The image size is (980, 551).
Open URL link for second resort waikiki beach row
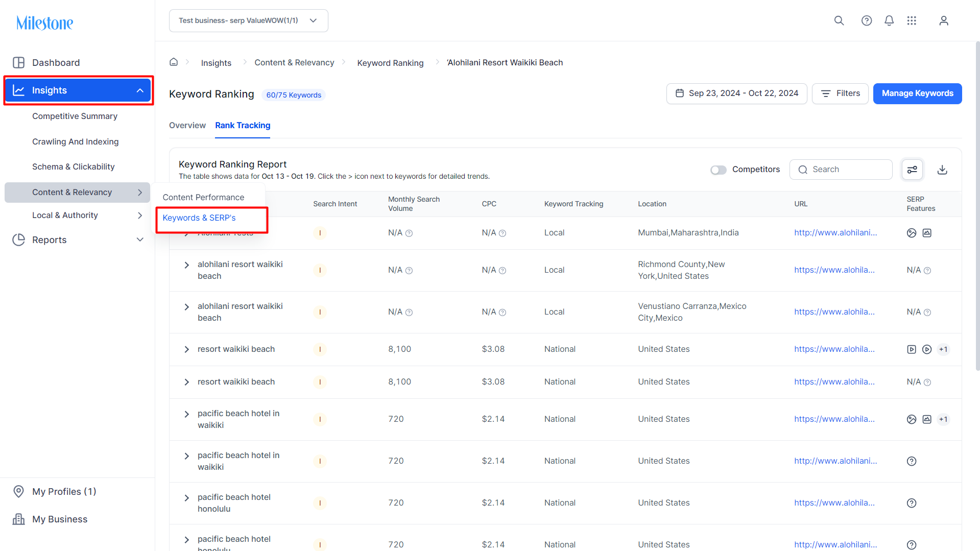[x=834, y=381]
